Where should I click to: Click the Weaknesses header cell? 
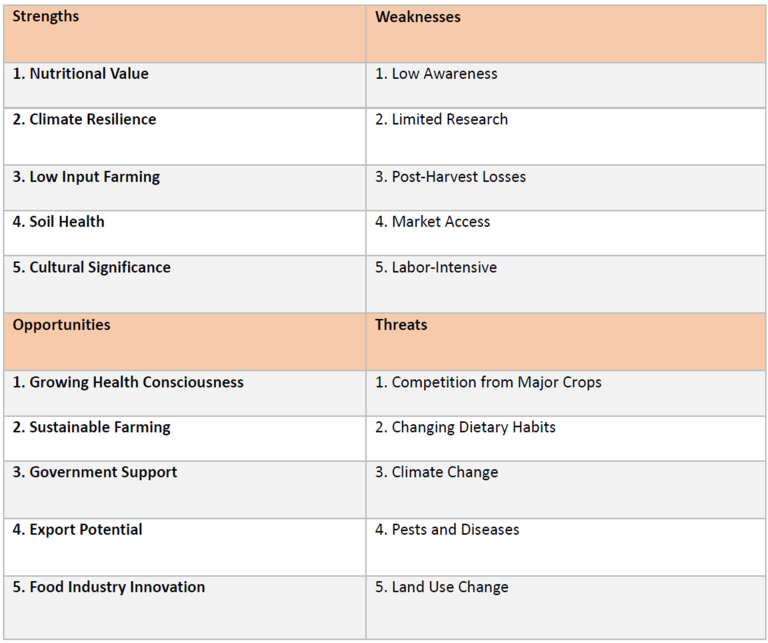[x=416, y=17]
